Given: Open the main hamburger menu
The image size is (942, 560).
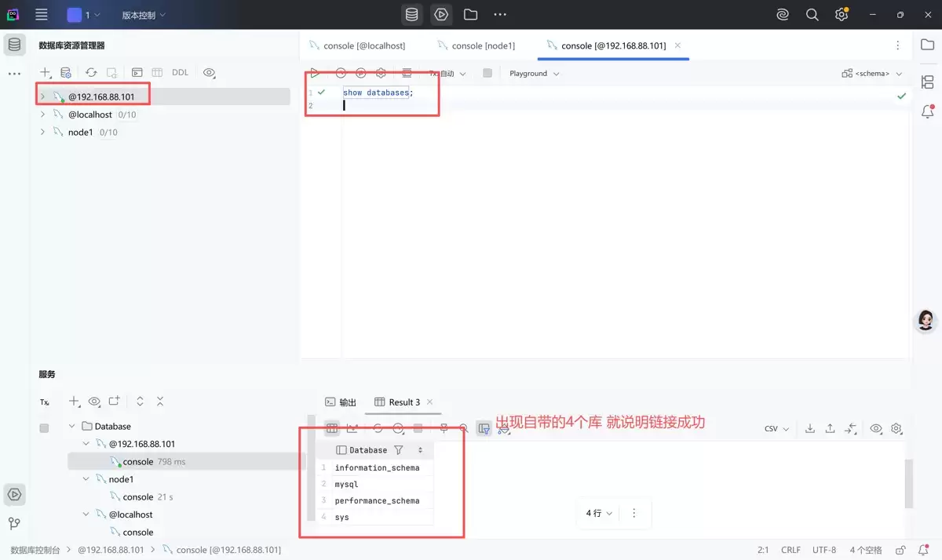Looking at the screenshot, I should click(x=42, y=14).
